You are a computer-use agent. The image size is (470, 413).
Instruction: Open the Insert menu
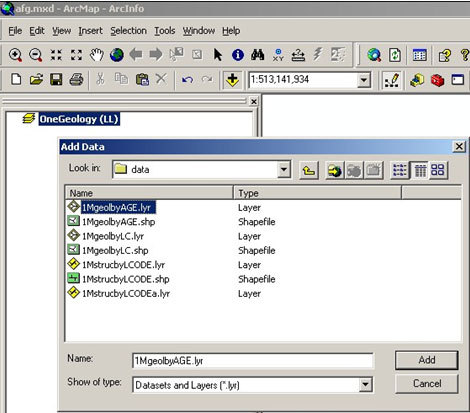point(90,31)
